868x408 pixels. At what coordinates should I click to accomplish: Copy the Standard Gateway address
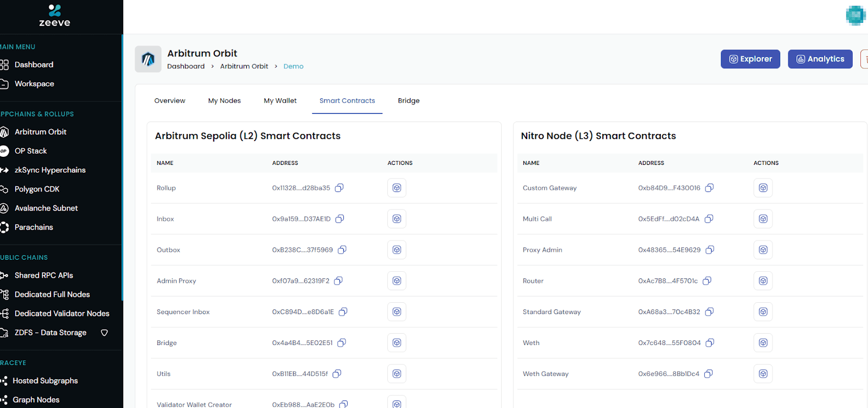(710, 311)
